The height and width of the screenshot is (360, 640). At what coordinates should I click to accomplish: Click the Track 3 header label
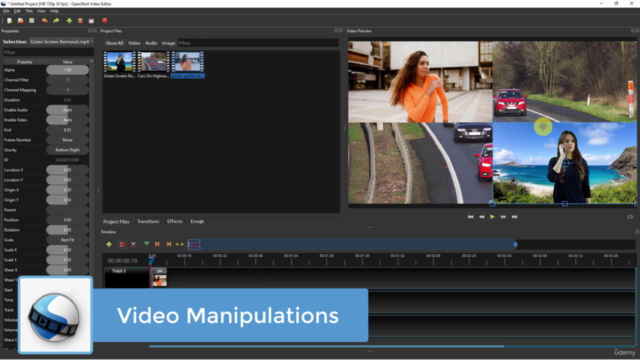click(119, 271)
